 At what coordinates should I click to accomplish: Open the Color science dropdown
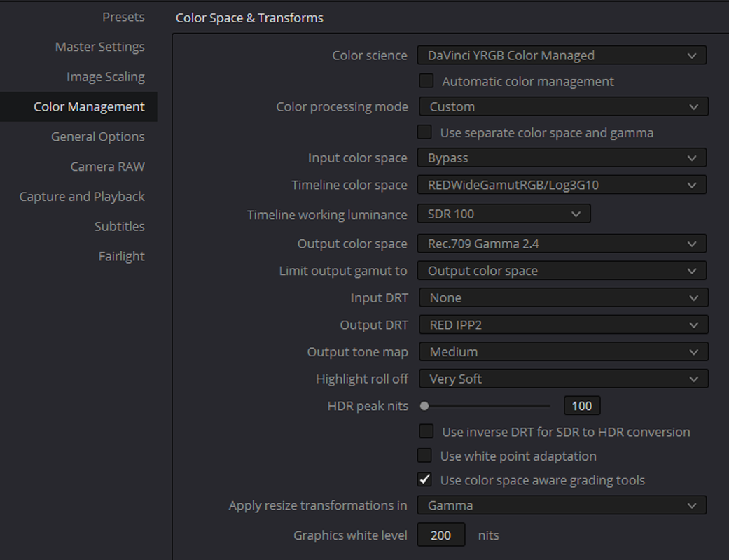coord(562,55)
